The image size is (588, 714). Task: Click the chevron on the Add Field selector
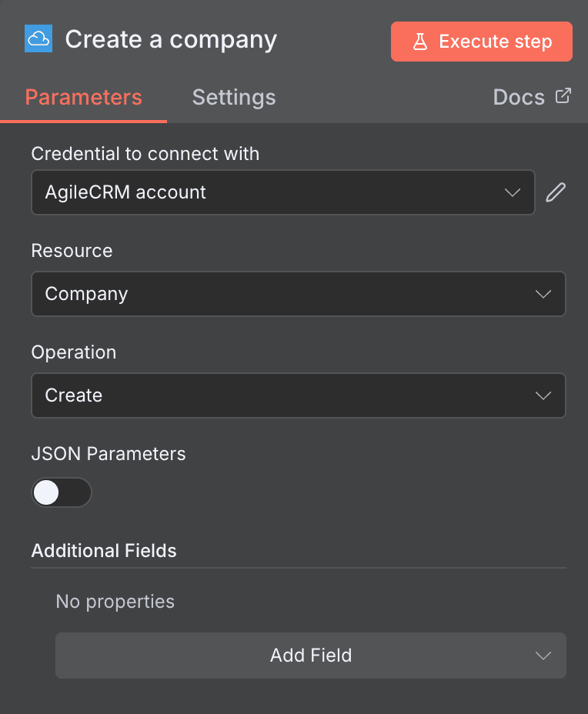543,656
